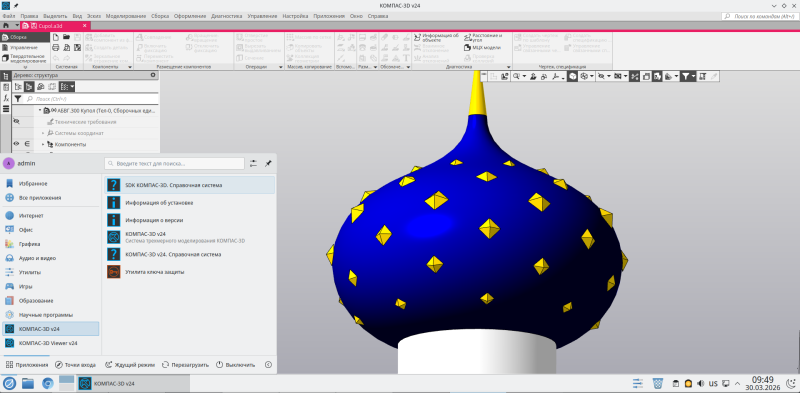Expand the Компоненты tree node
800x393 pixels.
43,144
